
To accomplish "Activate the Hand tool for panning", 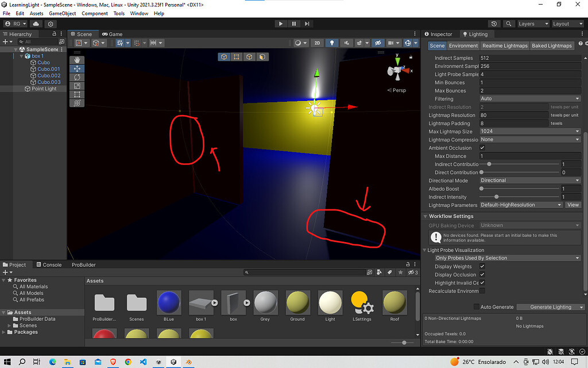I will point(78,60).
